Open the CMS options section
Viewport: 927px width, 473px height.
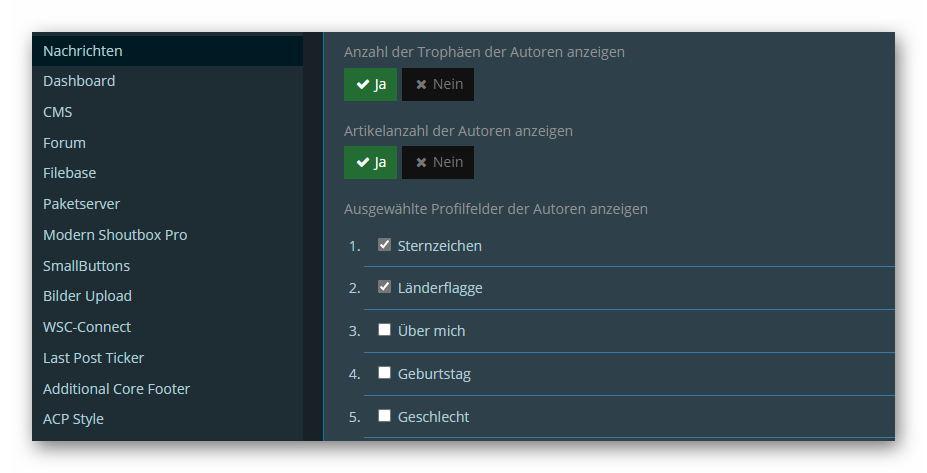[58, 112]
